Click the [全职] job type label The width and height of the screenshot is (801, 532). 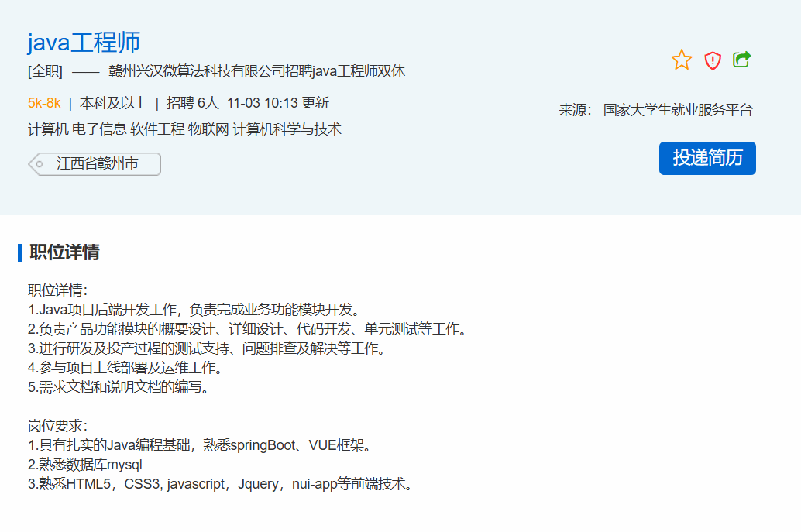tap(45, 72)
